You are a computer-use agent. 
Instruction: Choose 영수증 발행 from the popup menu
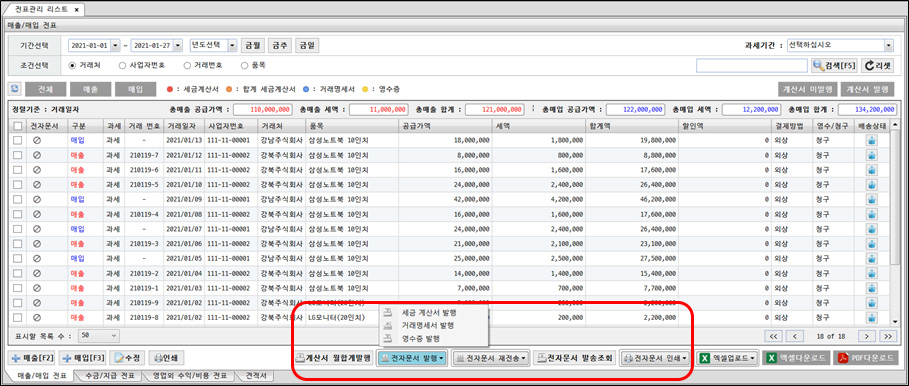click(x=420, y=338)
